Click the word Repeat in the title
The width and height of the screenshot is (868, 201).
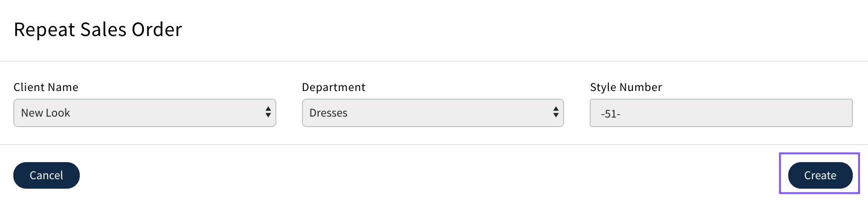(x=45, y=29)
